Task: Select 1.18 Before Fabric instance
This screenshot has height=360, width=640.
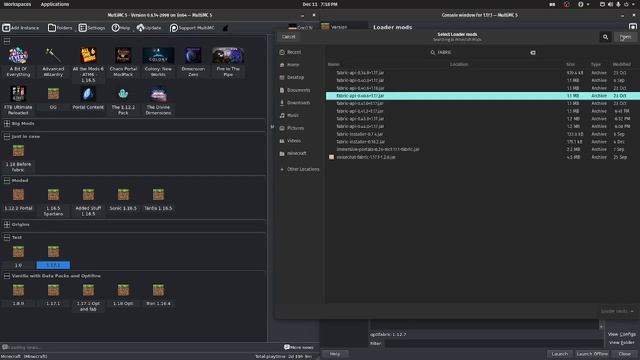Action: click(x=18, y=151)
